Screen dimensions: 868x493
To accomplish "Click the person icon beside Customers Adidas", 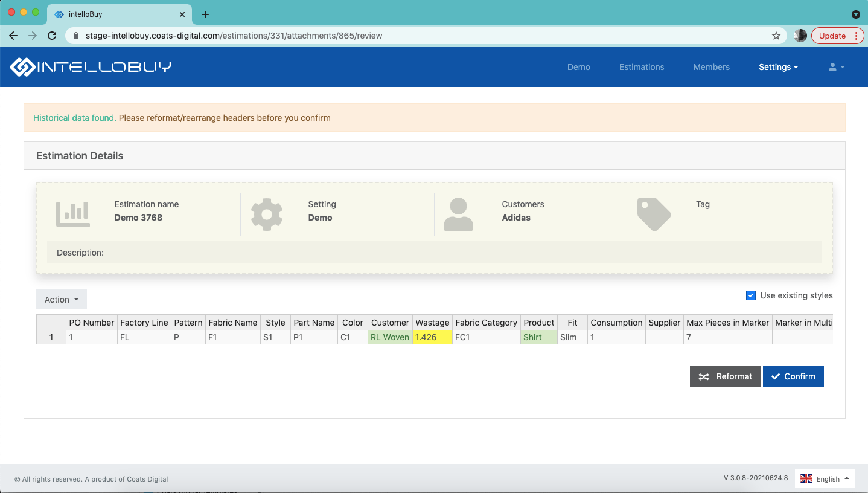I will pos(459,213).
